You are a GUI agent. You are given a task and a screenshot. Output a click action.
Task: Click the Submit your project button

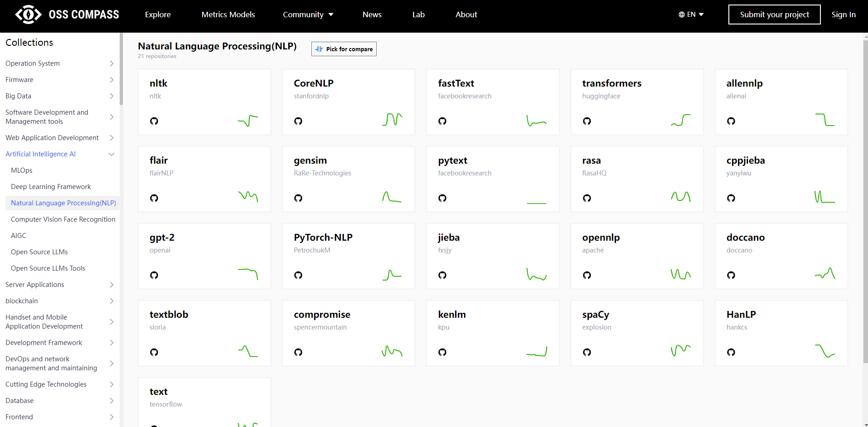point(774,15)
